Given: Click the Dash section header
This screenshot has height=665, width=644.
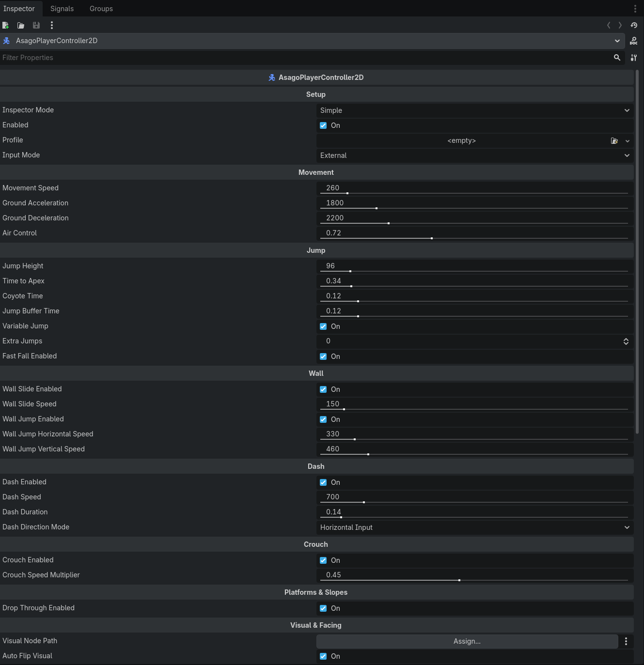Looking at the screenshot, I should 316,466.
